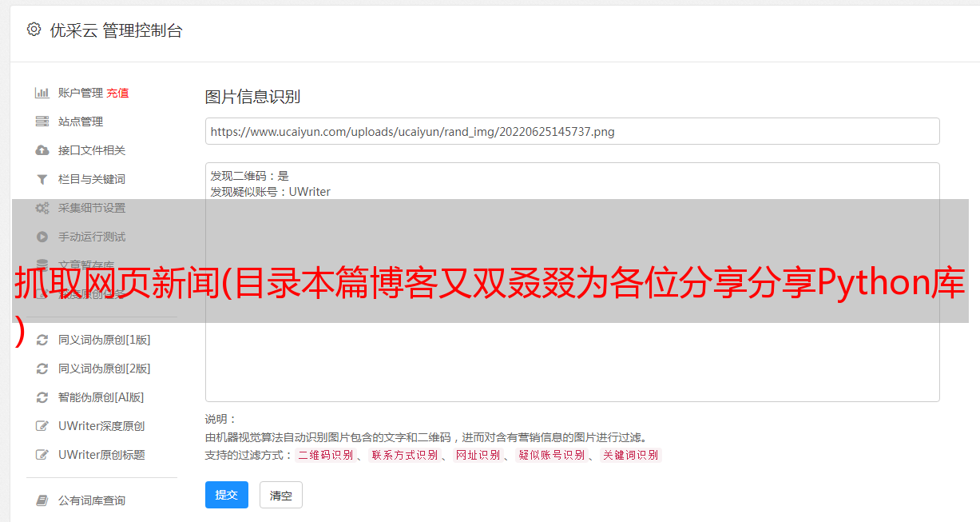Viewport: 980px width, 522px height.
Task: Click the 发现二维码：是 result line
Action: [x=250, y=176]
